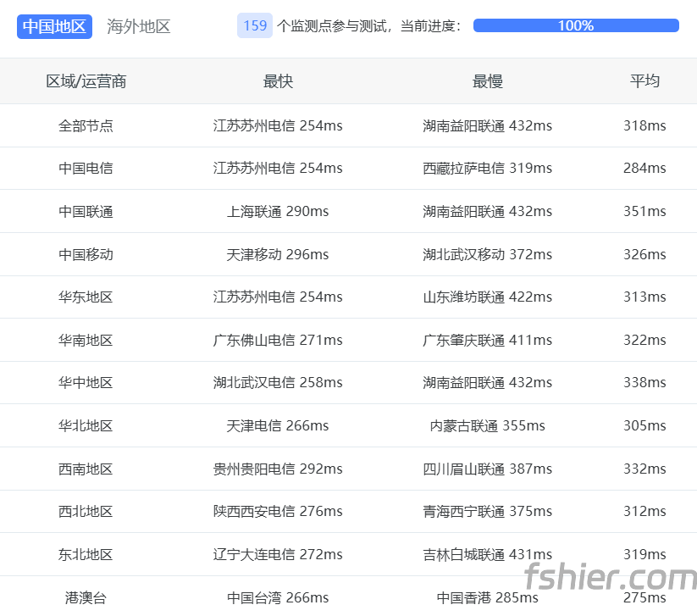Sort by the 最慢 column header
Viewport: 697px width, 616px height.
487,81
